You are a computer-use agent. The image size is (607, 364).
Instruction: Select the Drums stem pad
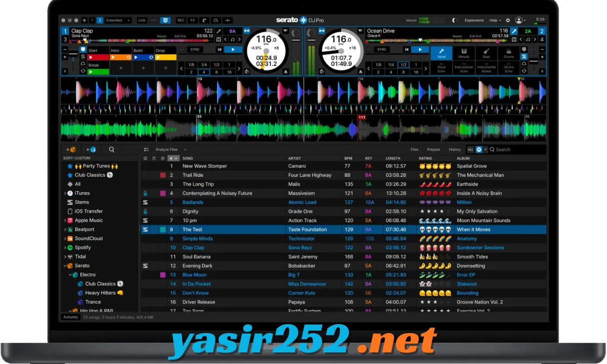click(x=508, y=53)
